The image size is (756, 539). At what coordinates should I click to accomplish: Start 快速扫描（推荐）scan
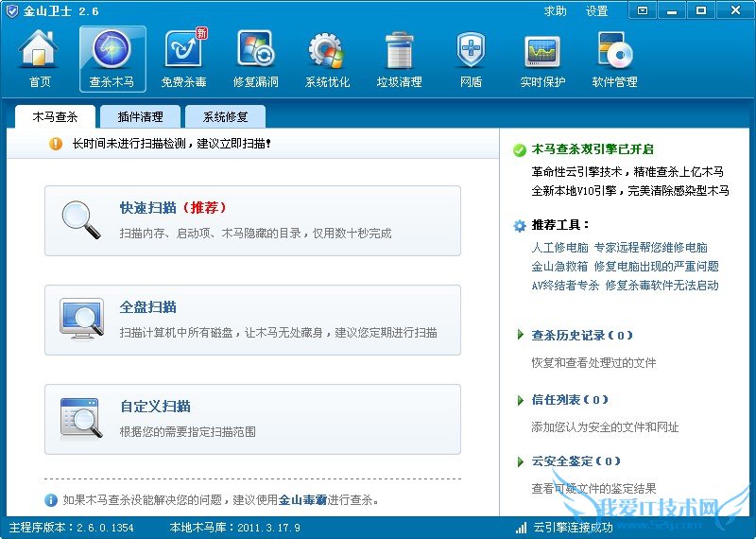coord(252,220)
